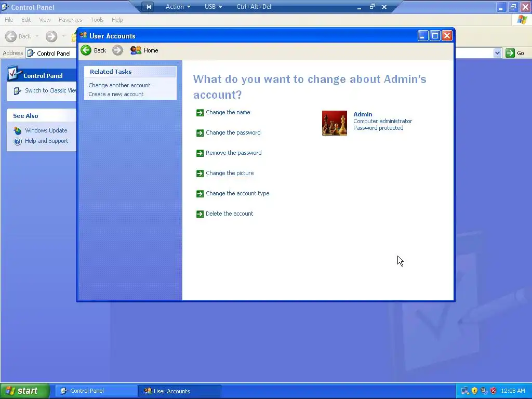Screen dimensions: 532x399
Task: Open Help and Support link
Action: pos(46,141)
